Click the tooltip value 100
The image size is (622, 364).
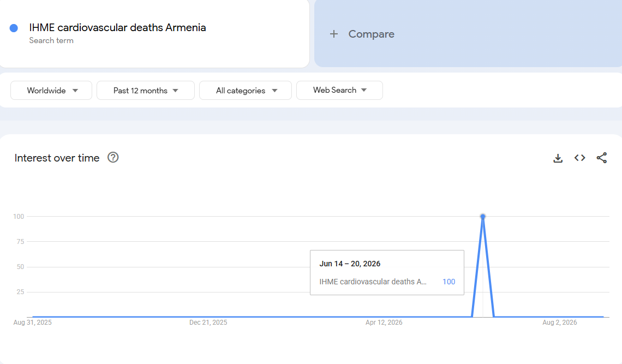(448, 282)
